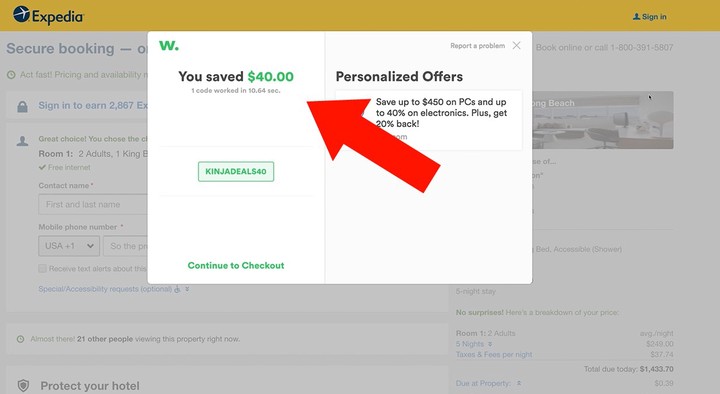The image size is (720, 394).
Task: Select the KINJADEALS40 coupon code button
Action: 236,171
